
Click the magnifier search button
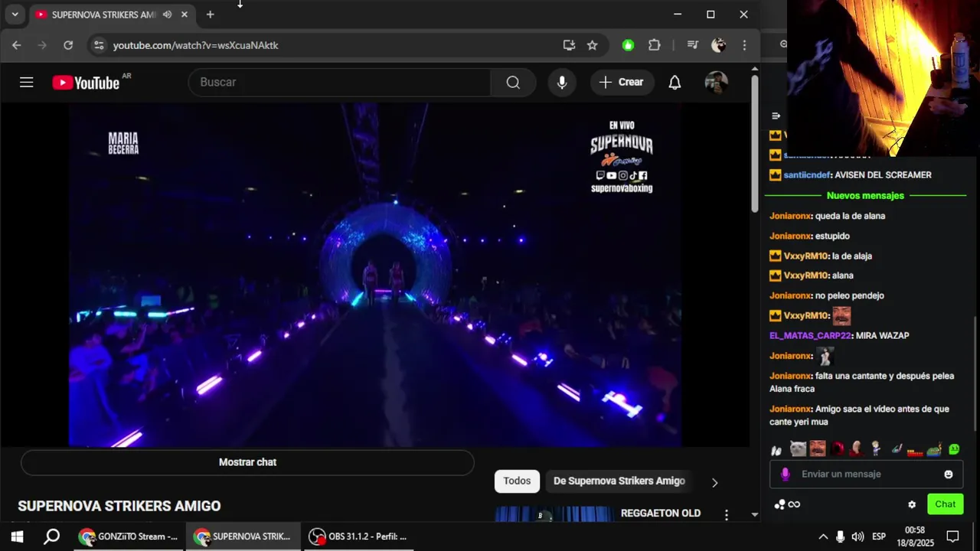[x=513, y=82]
